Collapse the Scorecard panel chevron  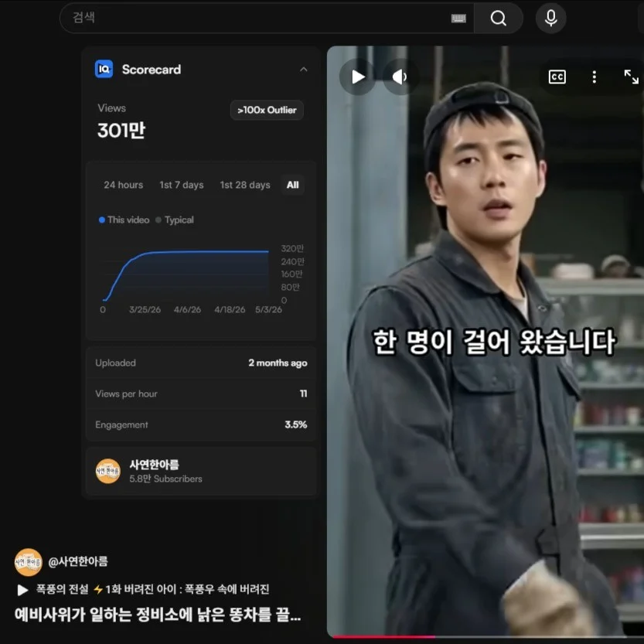(304, 70)
